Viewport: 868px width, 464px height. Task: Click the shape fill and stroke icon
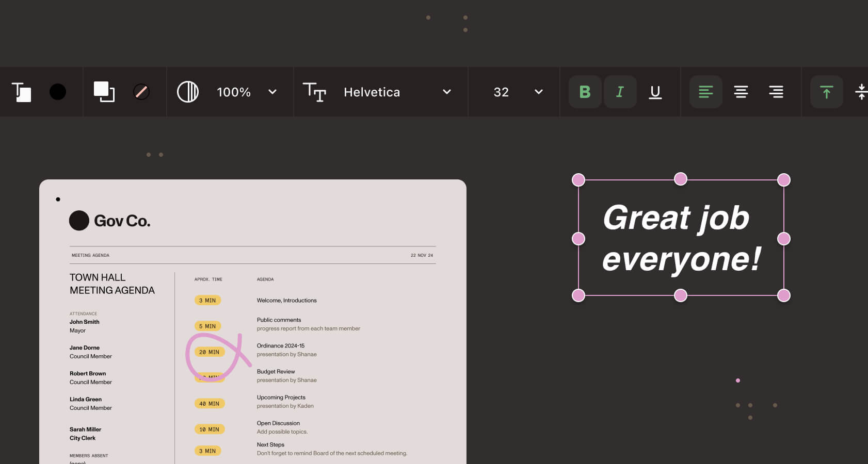[104, 92]
